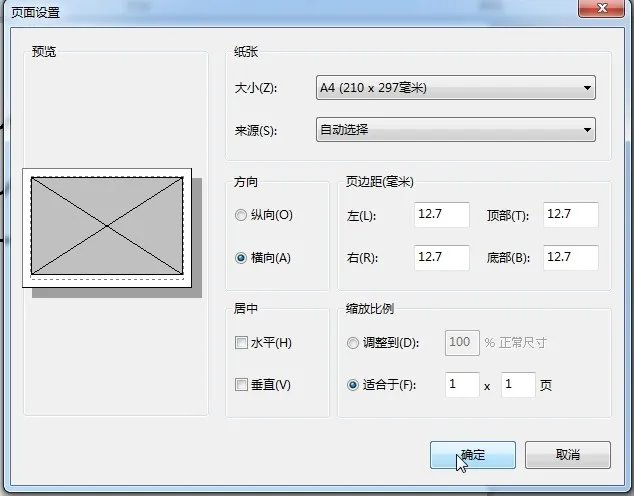The height and width of the screenshot is (496, 634).
Task: Click the fit-to pages tall field
Action: 518,384
